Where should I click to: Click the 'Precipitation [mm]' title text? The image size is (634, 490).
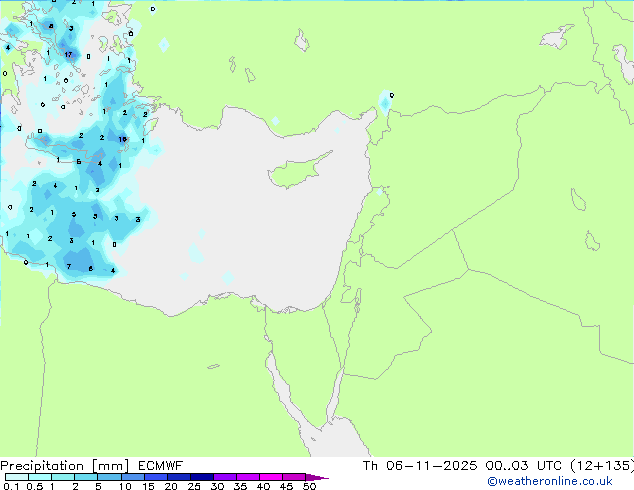pos(65,466)
